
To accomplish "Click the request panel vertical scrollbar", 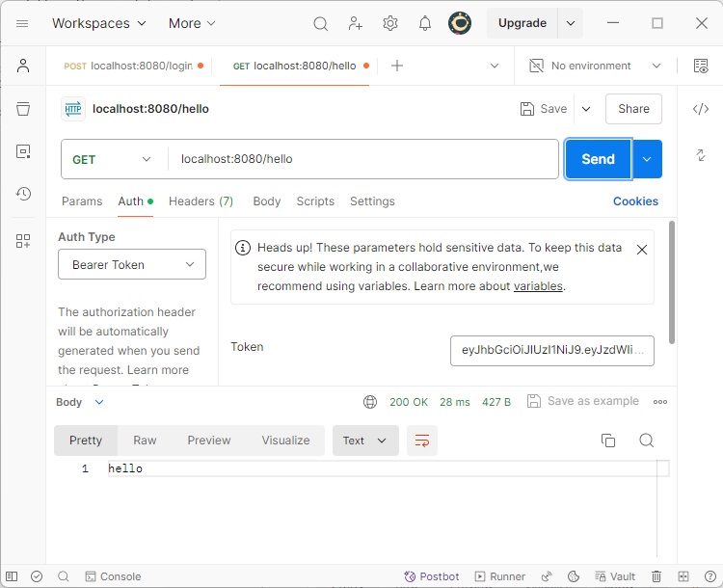I will 671,280.
